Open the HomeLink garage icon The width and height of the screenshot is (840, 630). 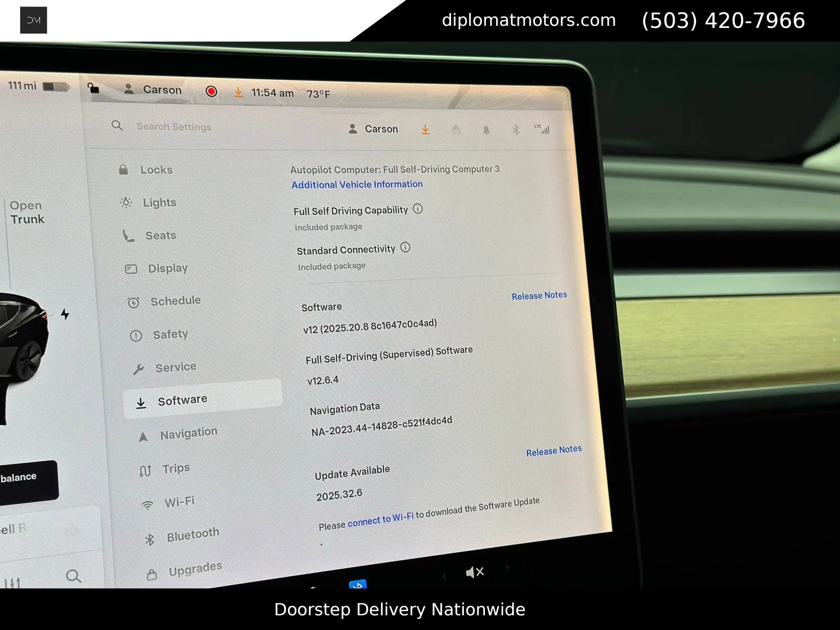[456, 130]
